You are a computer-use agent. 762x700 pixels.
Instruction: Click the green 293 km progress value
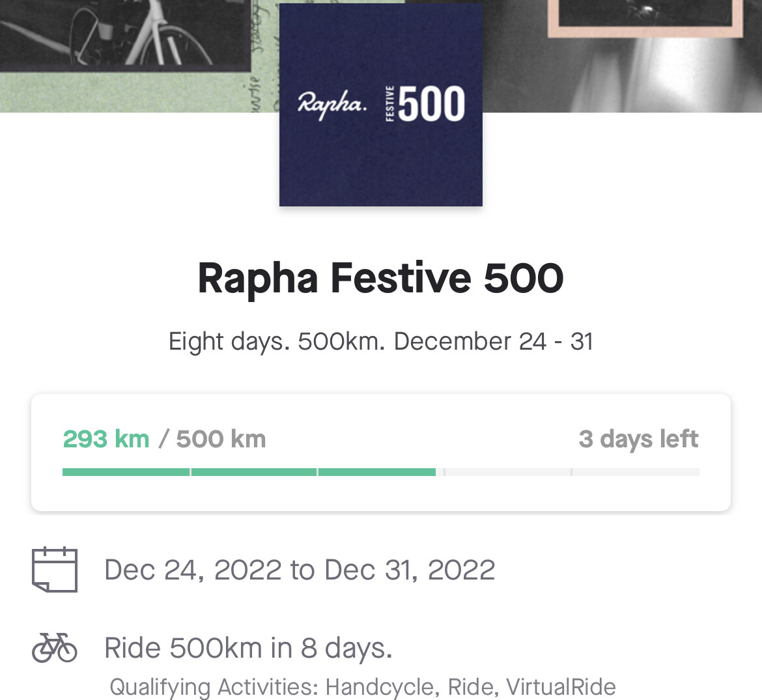click(x=106, y=439)
